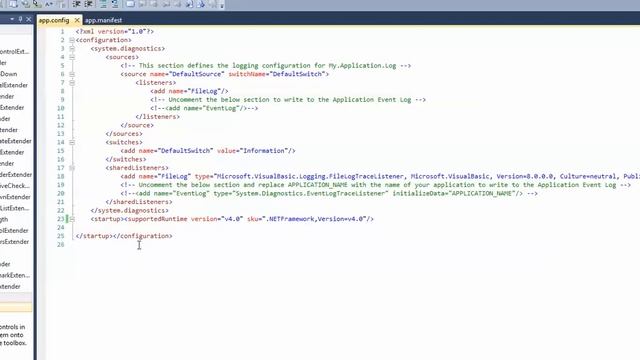Clear all bookmarks using the last toolbar icon
Screen dimensions: 640x360
(213, 4)
